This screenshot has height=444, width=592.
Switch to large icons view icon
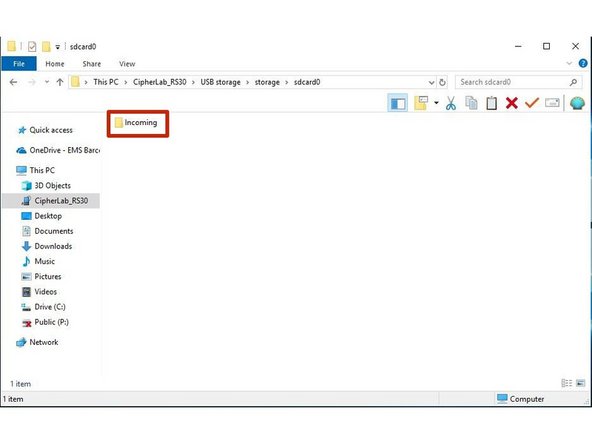[x=580, y=384]
